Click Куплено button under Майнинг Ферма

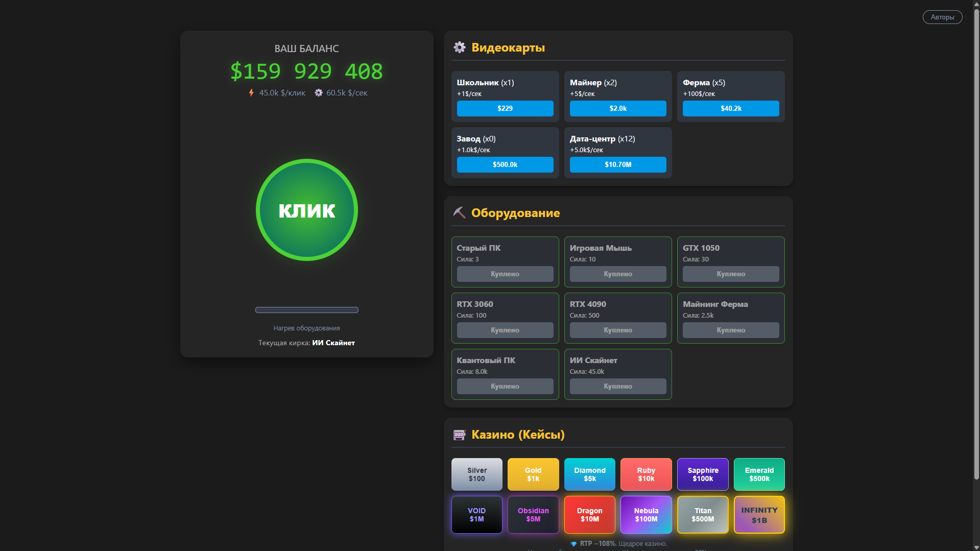coord(731,330)
